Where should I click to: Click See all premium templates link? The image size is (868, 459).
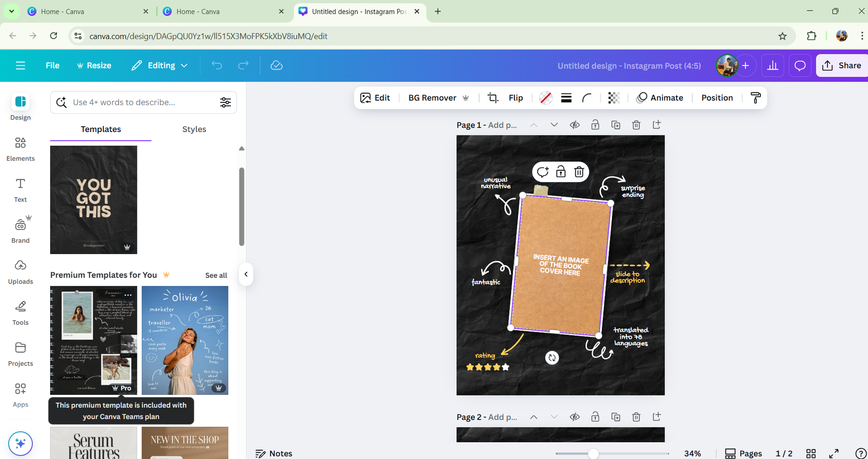point(216,275)
